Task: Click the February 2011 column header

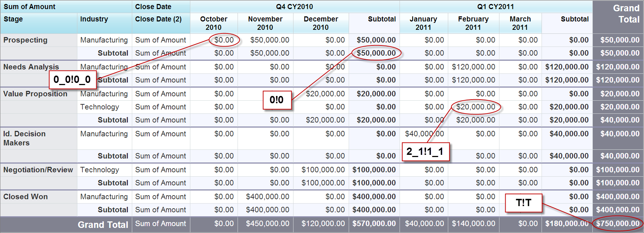Action: [473, 23]
